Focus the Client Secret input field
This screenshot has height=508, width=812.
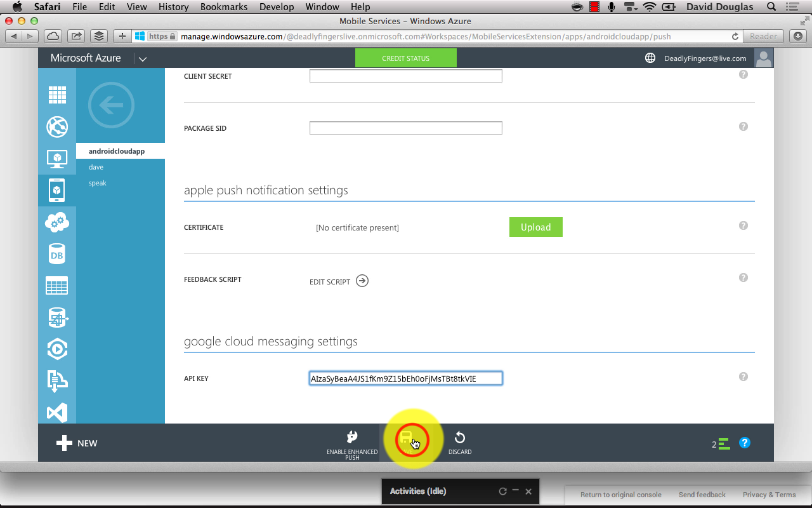406,76
